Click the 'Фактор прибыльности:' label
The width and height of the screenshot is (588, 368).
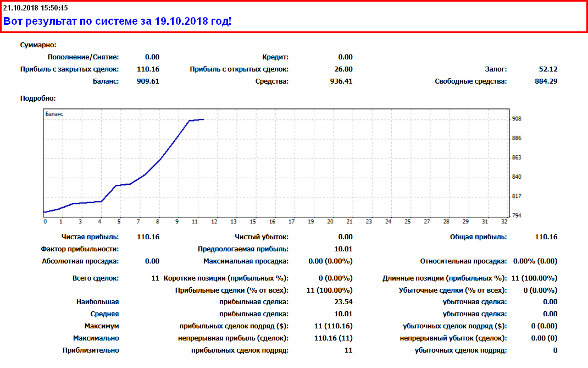(x=80, y=249)
